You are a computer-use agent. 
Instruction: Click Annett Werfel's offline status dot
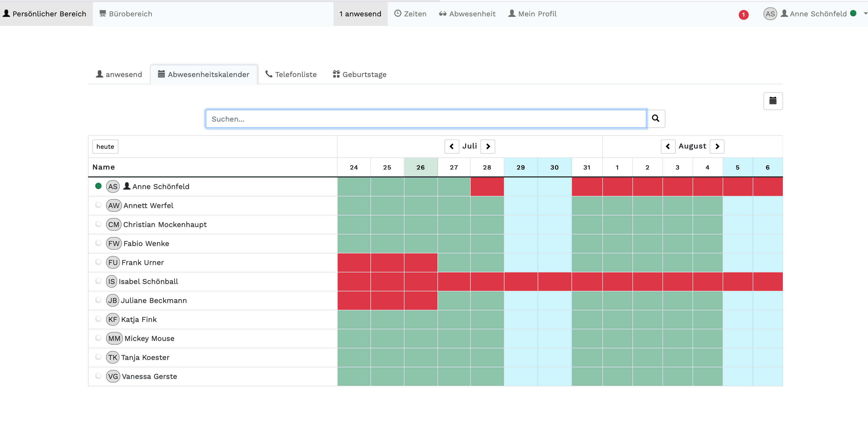point(98,205)
